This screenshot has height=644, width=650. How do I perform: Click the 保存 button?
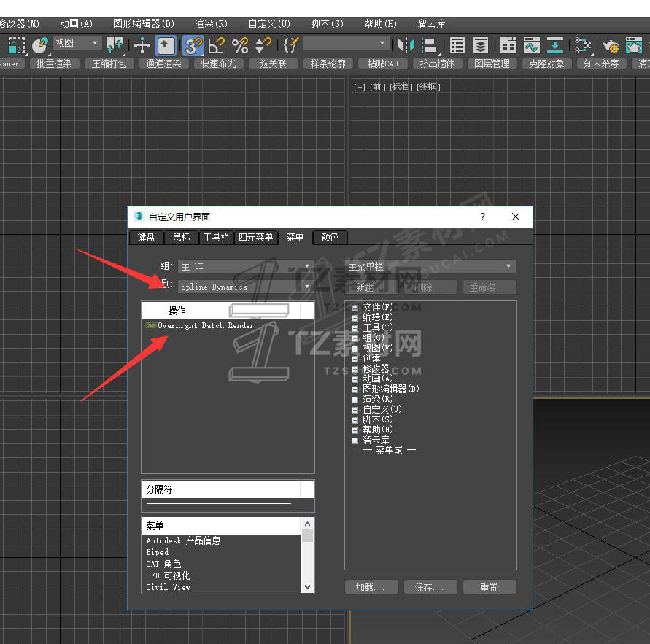tap(430, 587)
